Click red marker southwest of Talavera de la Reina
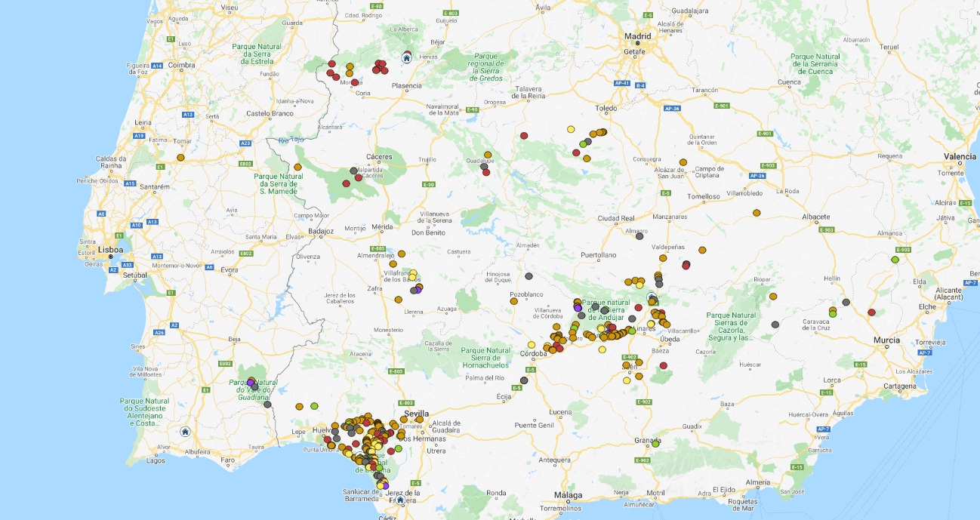Viewport: 980px width, 520px height. 524,136
